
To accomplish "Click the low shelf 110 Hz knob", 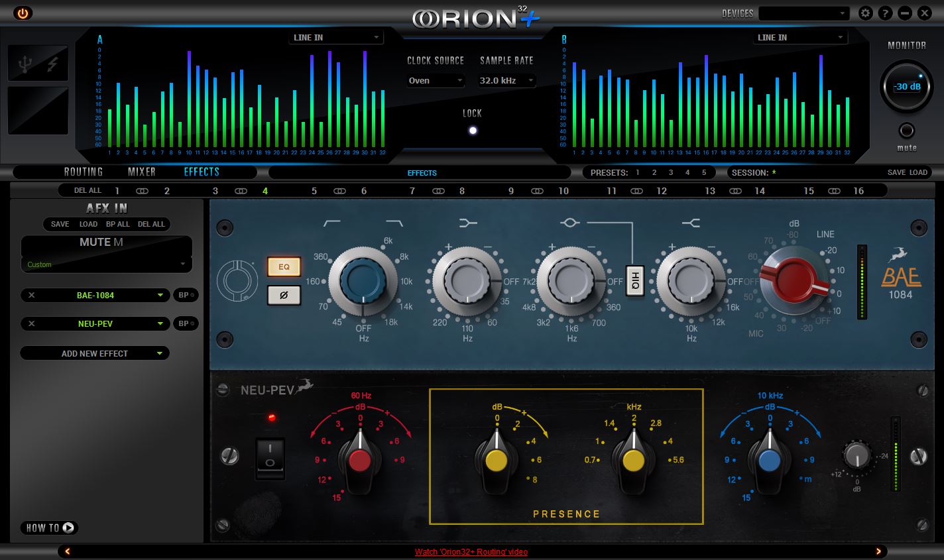I will (467, 282).
